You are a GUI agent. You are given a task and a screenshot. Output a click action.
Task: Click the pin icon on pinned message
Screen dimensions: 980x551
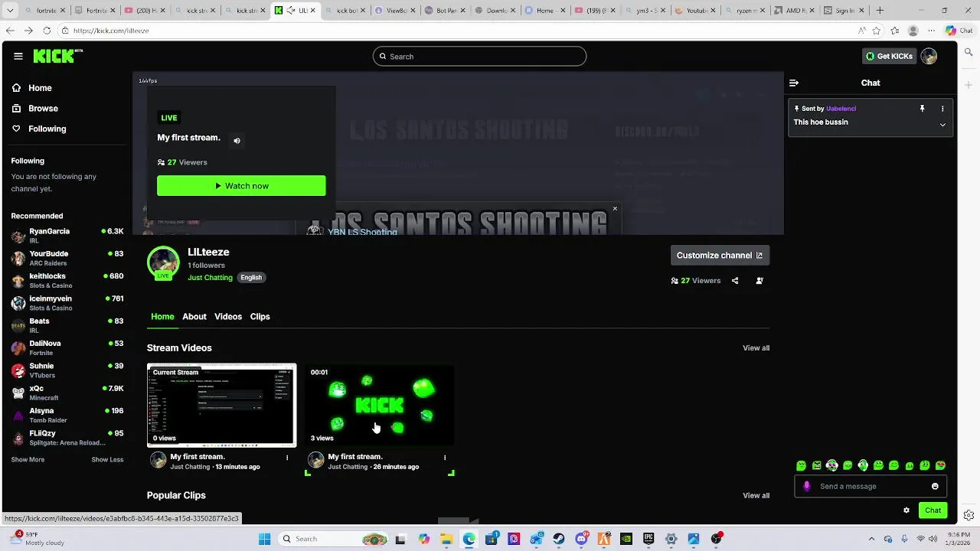(922, 109)
